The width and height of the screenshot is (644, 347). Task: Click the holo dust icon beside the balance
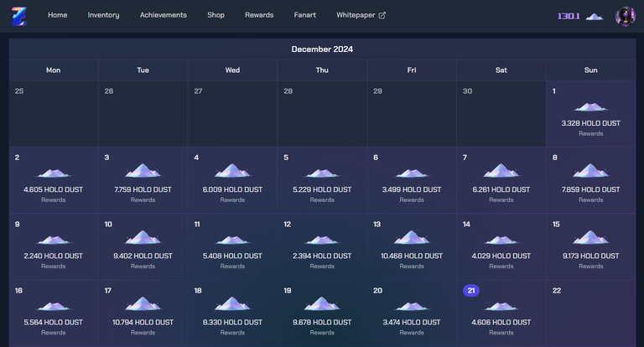pos(594,17)
